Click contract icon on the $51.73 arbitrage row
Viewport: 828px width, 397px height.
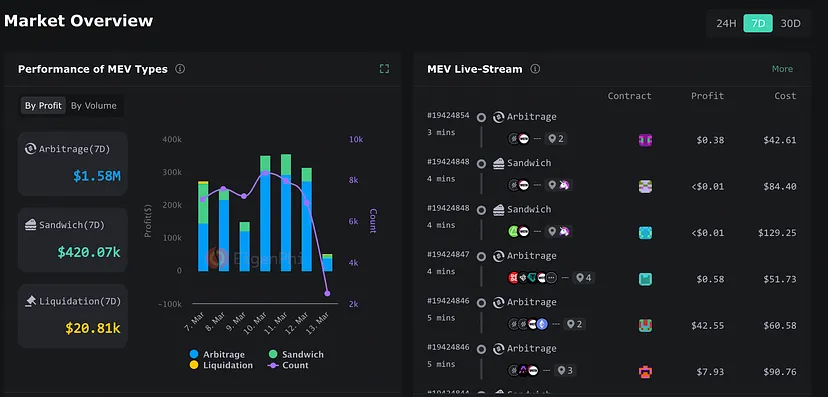[x=645, y=279]
